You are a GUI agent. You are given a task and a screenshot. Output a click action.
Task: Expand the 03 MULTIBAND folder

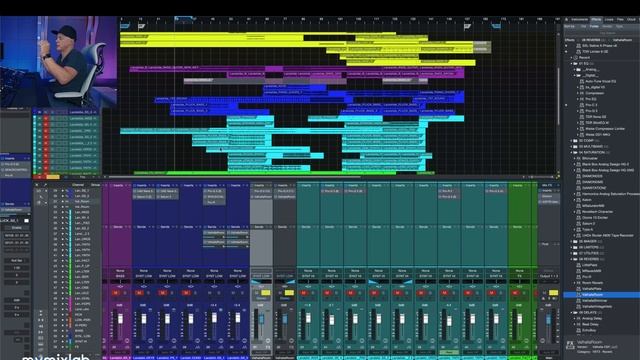point(571,146)
